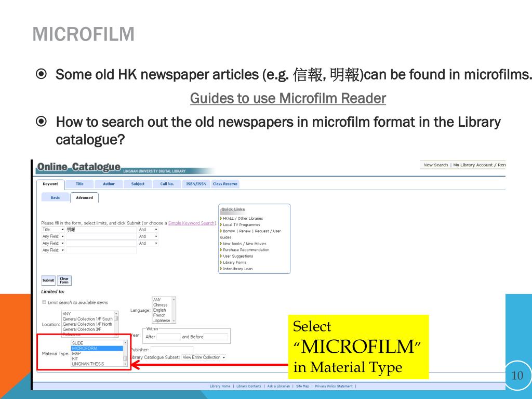
Task: Select French in the Language list
Action: click(x=162, y=315)
